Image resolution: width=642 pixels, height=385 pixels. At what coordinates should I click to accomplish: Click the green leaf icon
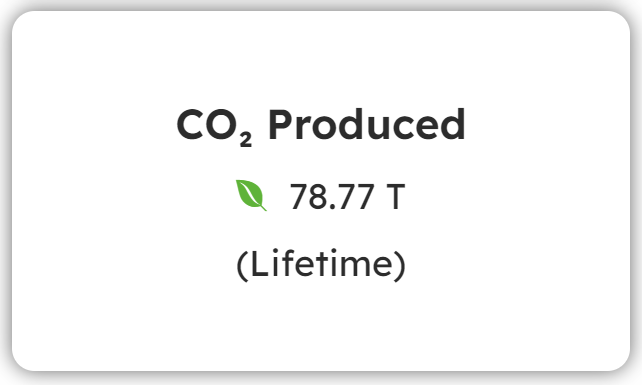point(251,195)
